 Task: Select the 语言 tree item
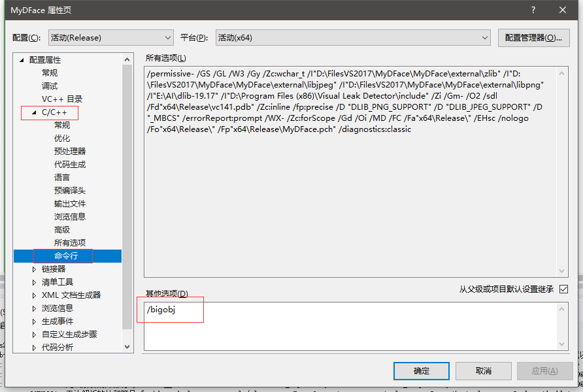point(61,177)
